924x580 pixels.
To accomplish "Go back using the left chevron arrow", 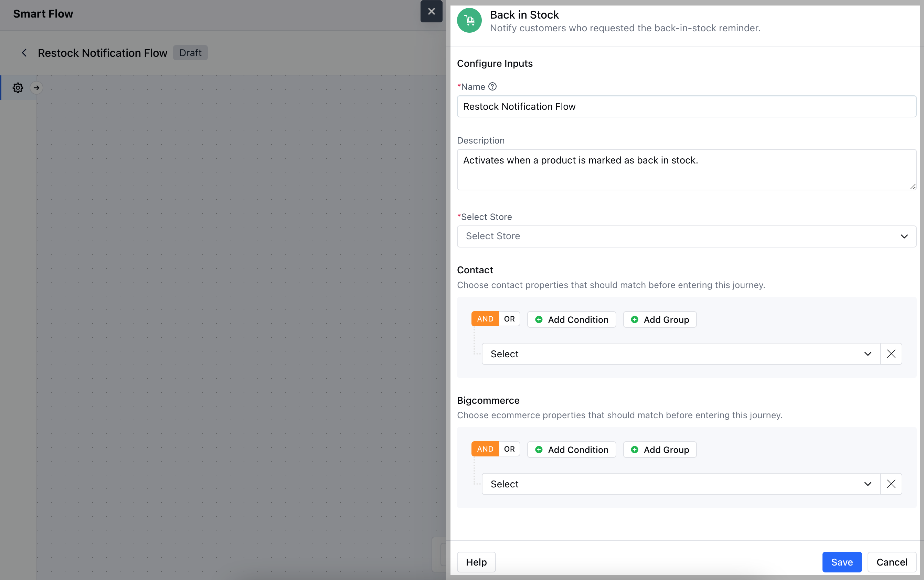I will tap(24, 53).
